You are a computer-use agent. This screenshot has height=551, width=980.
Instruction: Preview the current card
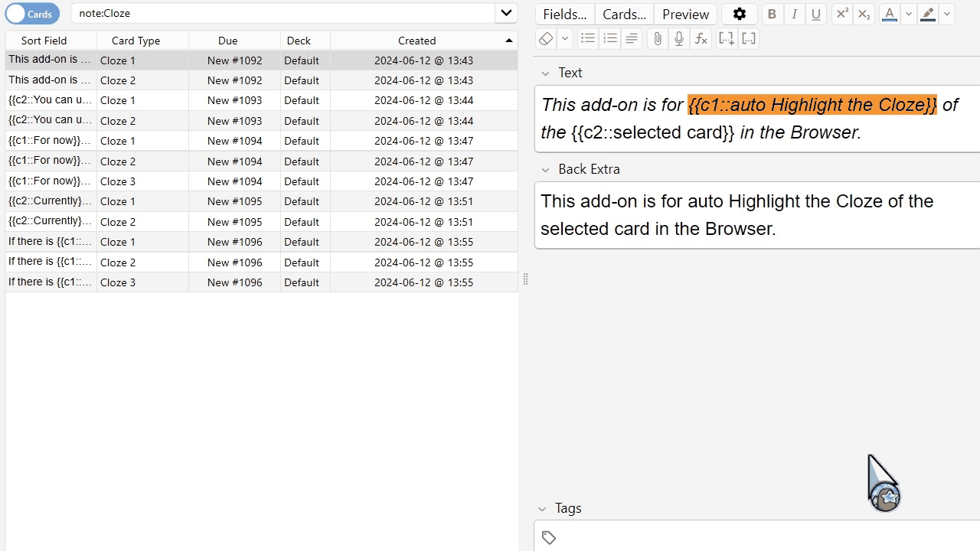click(684, 14)
